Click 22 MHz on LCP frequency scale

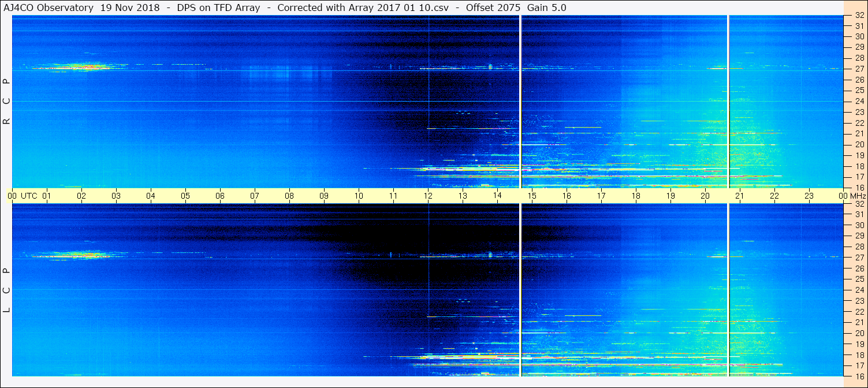pos(859,311)
